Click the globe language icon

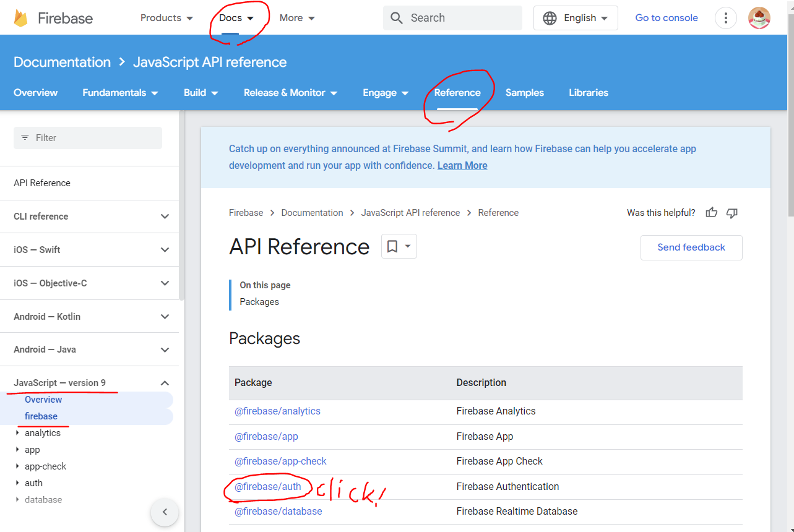tap(550, 18)
